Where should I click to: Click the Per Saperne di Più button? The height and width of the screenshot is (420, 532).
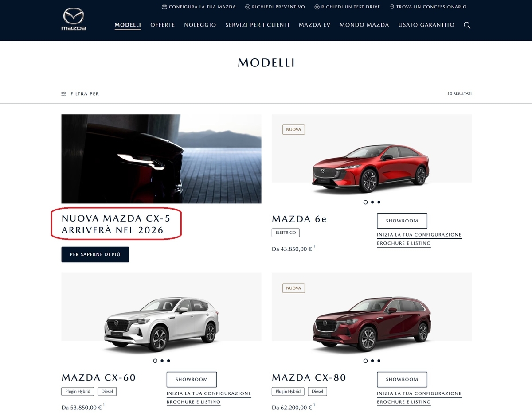point(95,254)
